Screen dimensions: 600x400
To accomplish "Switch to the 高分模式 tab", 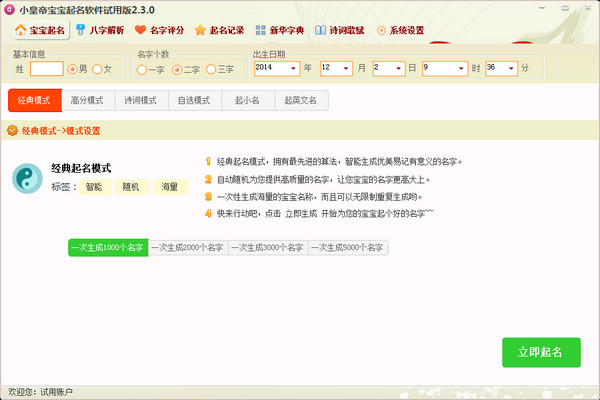I will coord(87,101).
